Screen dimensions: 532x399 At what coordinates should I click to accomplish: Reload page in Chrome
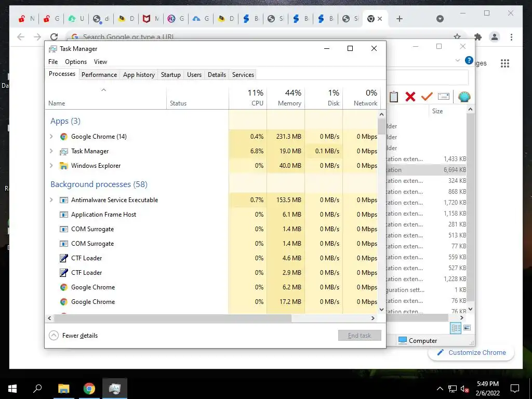[x=54, y=37]
